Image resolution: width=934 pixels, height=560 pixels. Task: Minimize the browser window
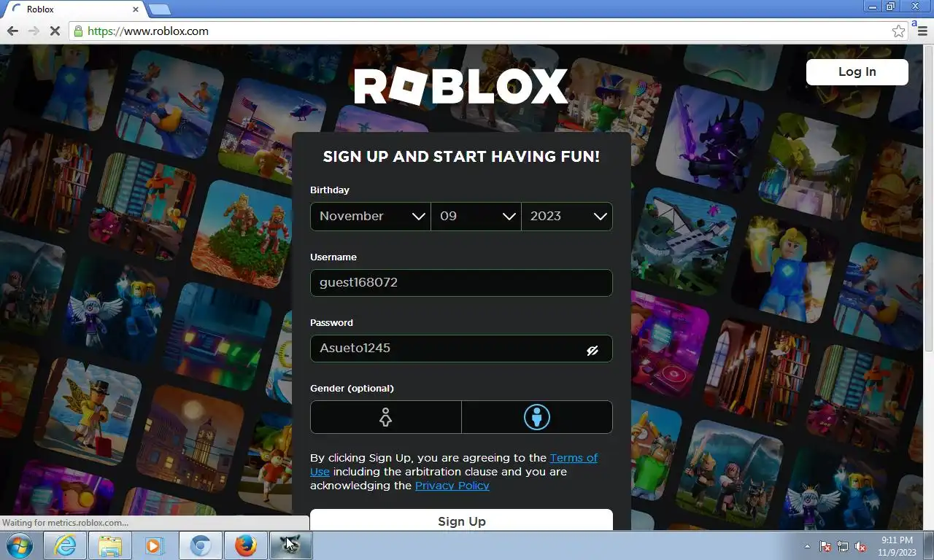(873, 7)
